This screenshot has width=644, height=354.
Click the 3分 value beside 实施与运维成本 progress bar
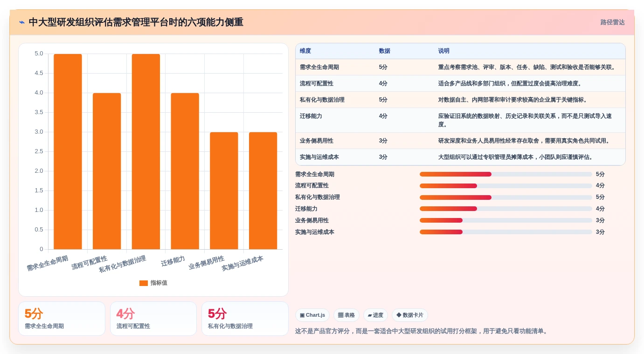(600, 232)
